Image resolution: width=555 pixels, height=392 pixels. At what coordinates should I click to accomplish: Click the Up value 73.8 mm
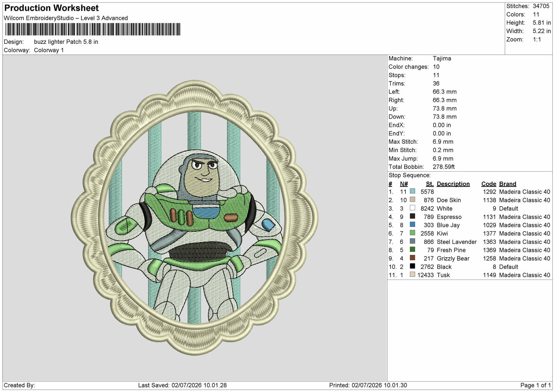click(x=445, y=109)
